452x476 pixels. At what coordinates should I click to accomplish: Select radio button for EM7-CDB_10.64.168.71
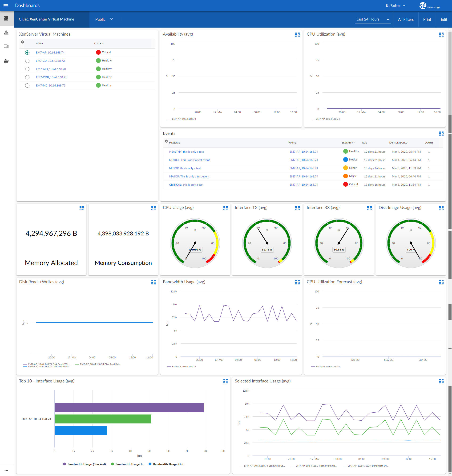click(x=27, y=77)
